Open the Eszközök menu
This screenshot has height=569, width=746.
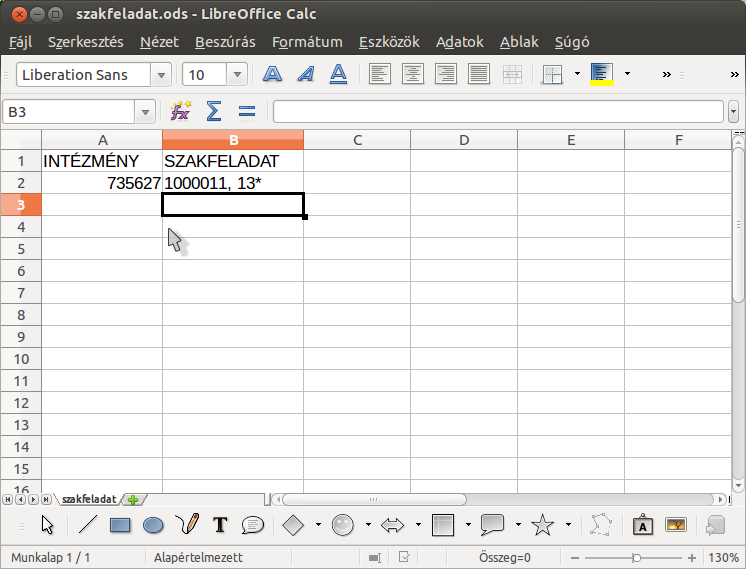tap(389, 42)
